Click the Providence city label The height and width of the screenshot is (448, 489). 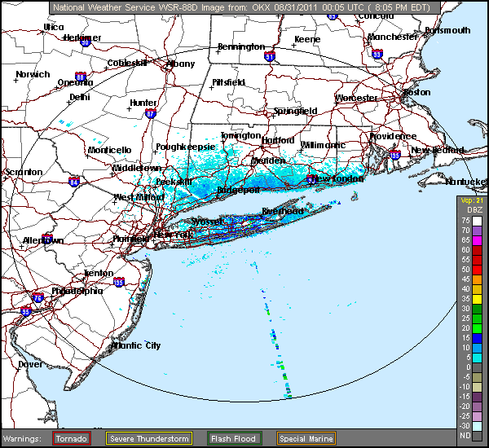tap(393, 136)
